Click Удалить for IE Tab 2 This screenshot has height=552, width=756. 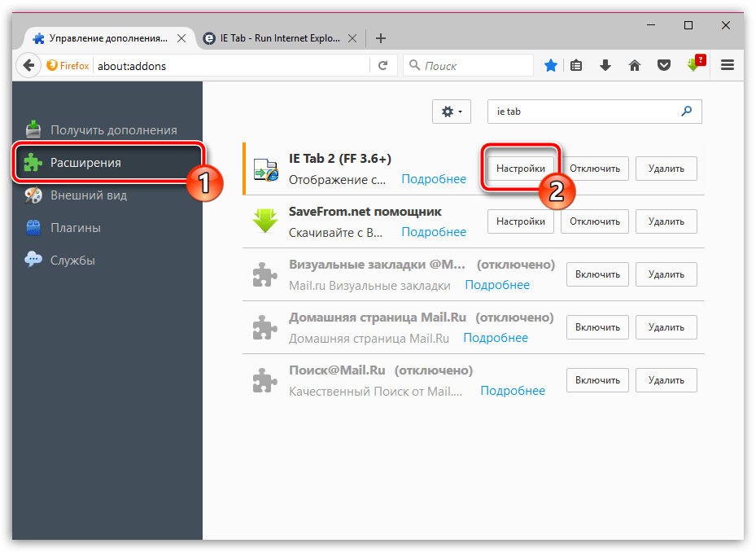[666, 169]
